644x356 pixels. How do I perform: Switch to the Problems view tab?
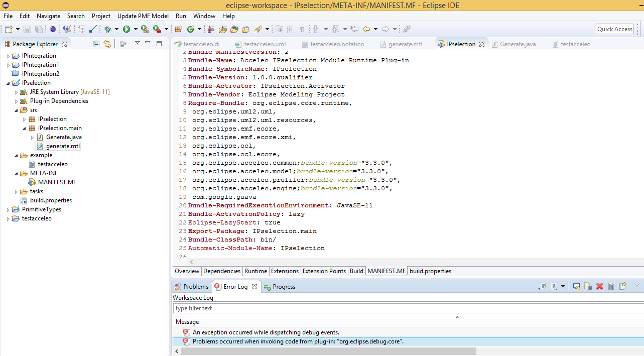click(x=191, y=287)
